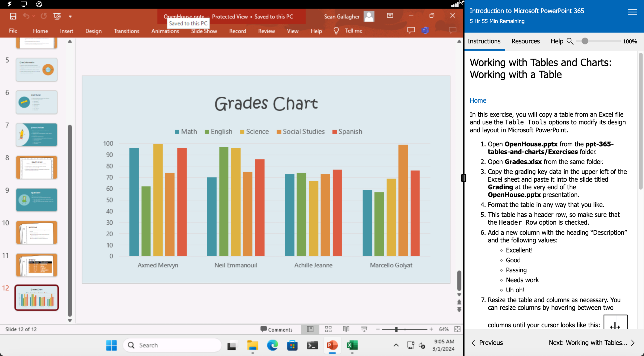
Task: Click the Fit slide to window icon
Action: (457, 329)
